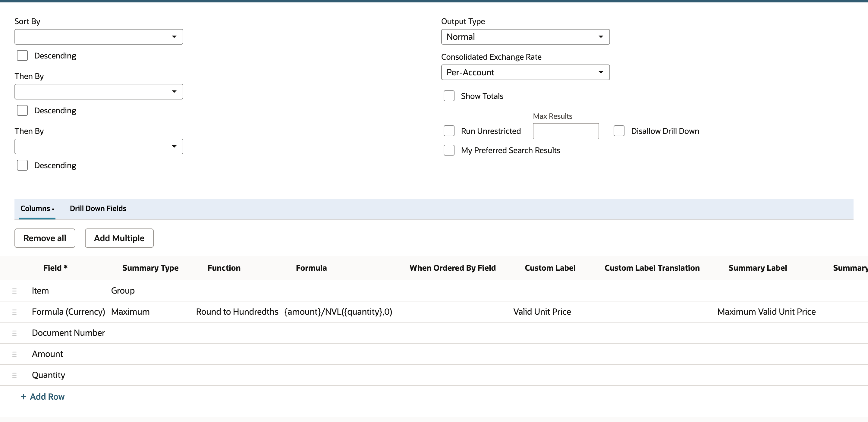Select the Columns tab

[37, 209]
